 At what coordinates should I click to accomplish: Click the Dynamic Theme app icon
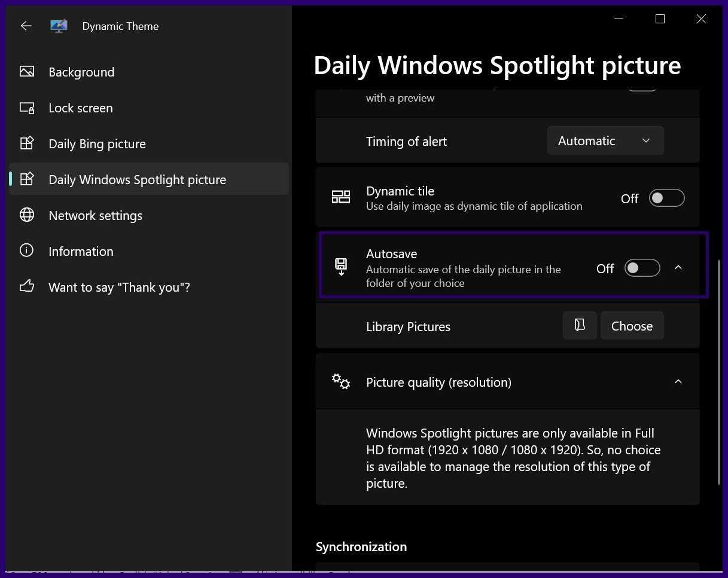click(x=59, y=26)
